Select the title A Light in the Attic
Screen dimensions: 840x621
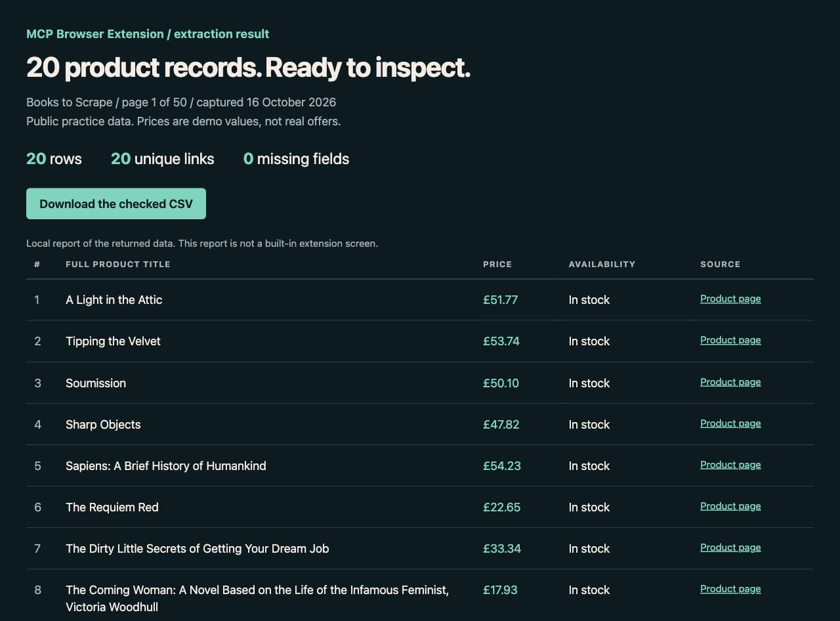point(114,300)
